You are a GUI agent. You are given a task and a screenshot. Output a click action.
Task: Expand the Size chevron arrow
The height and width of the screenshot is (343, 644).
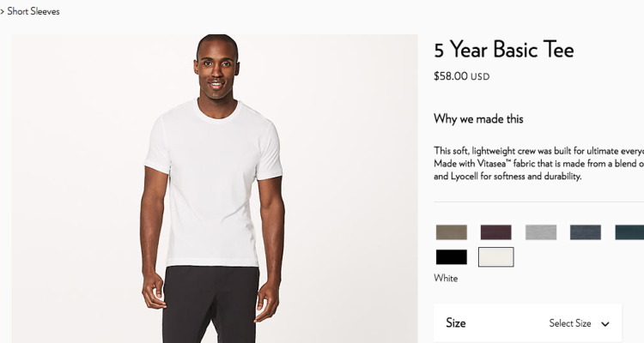pos(605,324)
